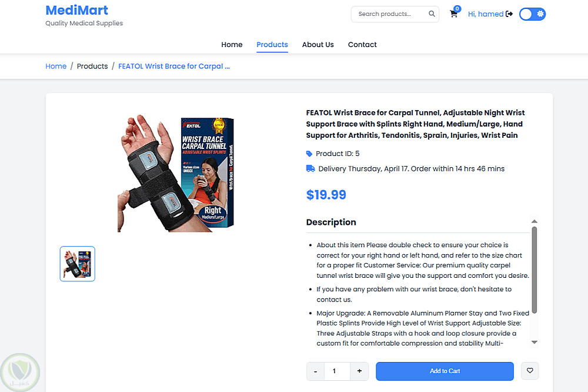Click the description scrollbar thumb

coord(534,270)
